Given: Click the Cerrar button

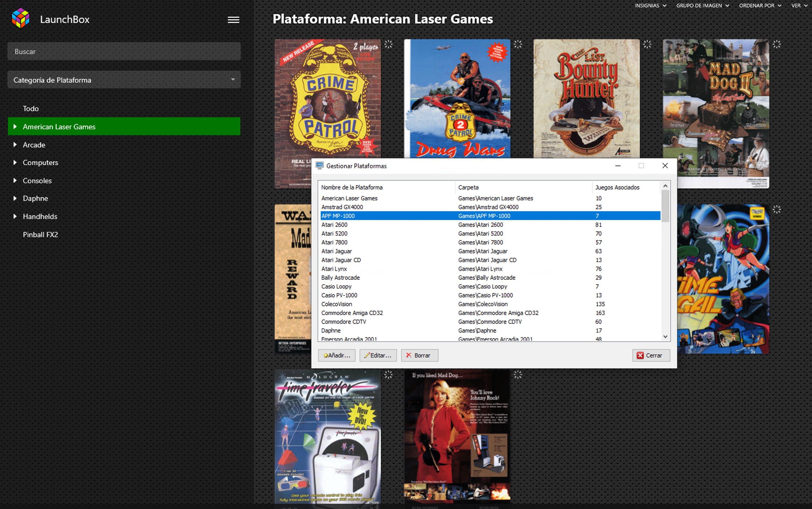Looking at the screenshot, I should (x=651, y=355).
